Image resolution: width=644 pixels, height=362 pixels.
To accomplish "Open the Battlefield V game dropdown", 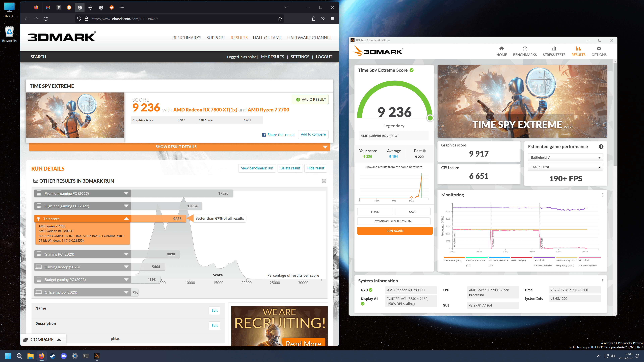I will [x=566, y=157].
